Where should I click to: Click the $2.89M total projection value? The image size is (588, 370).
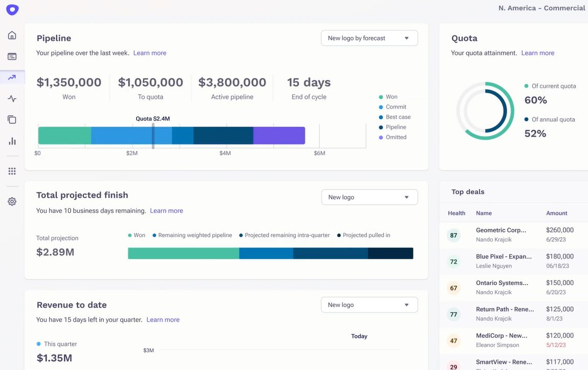[x=55, y=252]
